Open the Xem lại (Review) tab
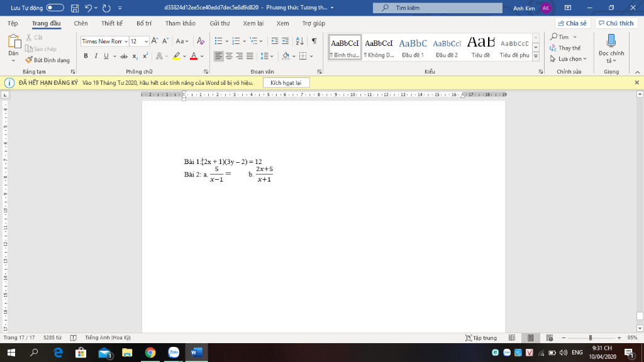Image resolution: width=644 pixels, height=362 pixels. (x=253, y=23)
